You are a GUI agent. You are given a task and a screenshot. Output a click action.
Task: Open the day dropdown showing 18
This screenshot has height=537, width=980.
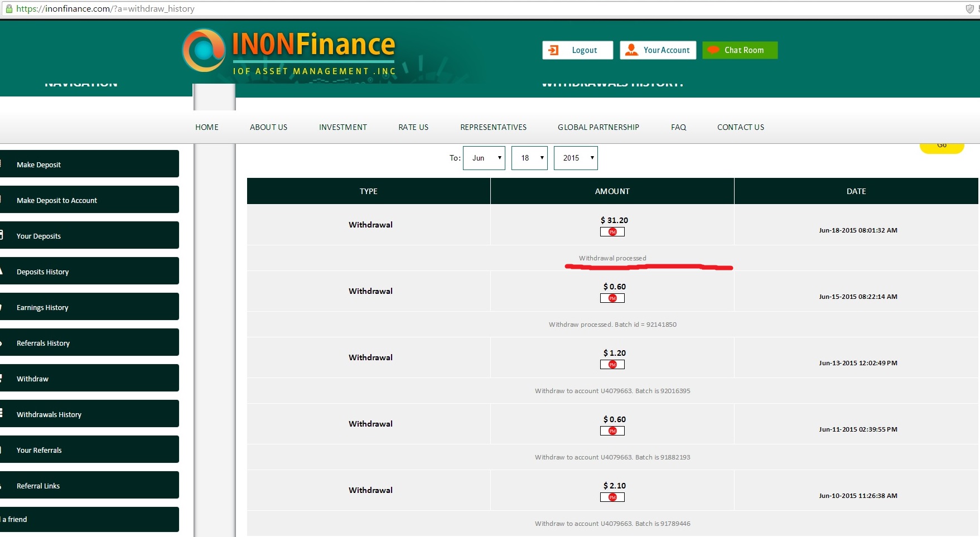point(529,158)
